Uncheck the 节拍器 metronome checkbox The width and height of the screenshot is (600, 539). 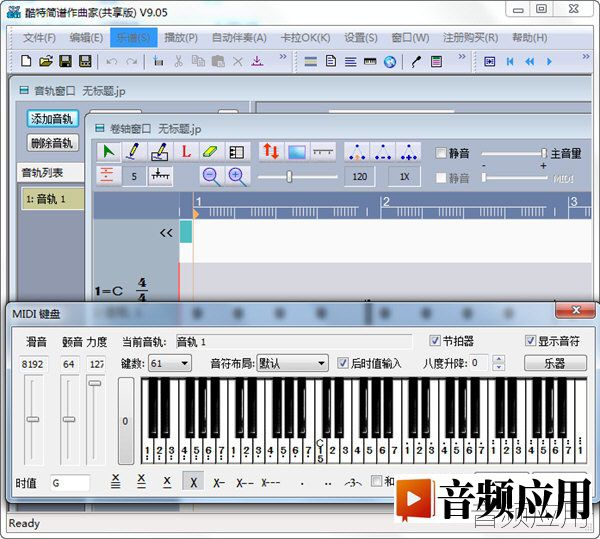435,340
